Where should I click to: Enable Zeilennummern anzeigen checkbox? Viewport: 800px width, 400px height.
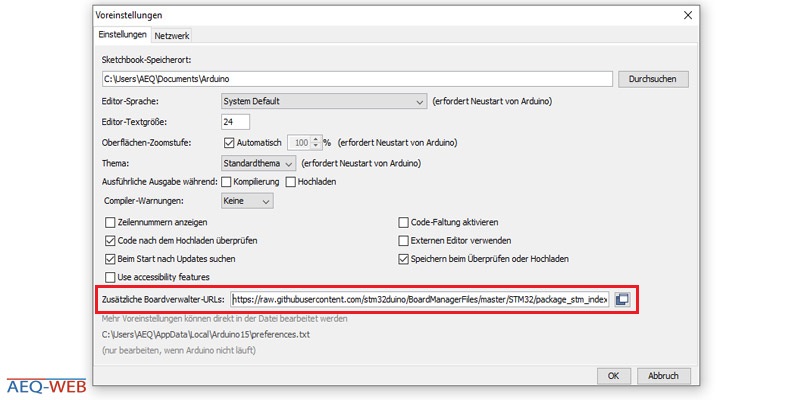click(x=110, y=222)
